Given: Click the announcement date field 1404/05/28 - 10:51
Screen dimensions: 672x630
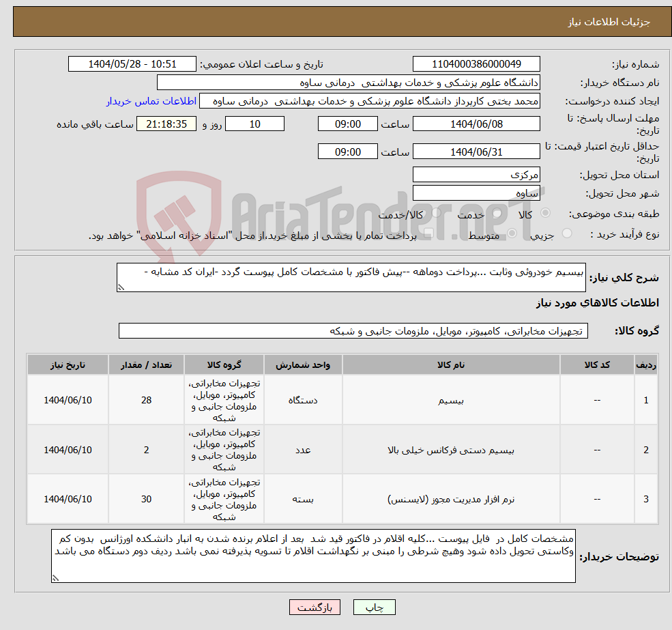Looking at the screenshot, I should (x=132, y=64).
